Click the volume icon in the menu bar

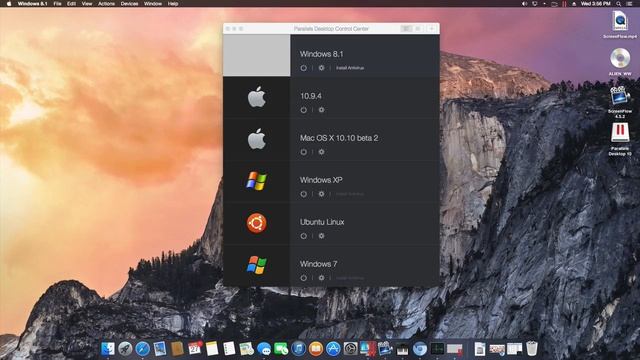tap(524, 4)
